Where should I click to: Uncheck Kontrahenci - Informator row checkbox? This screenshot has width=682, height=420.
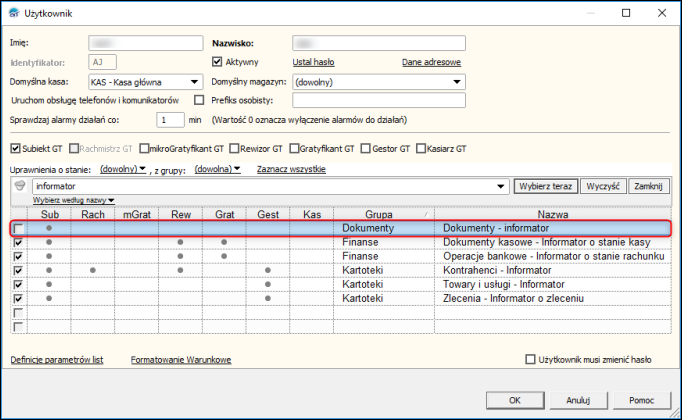click(18, 270)
